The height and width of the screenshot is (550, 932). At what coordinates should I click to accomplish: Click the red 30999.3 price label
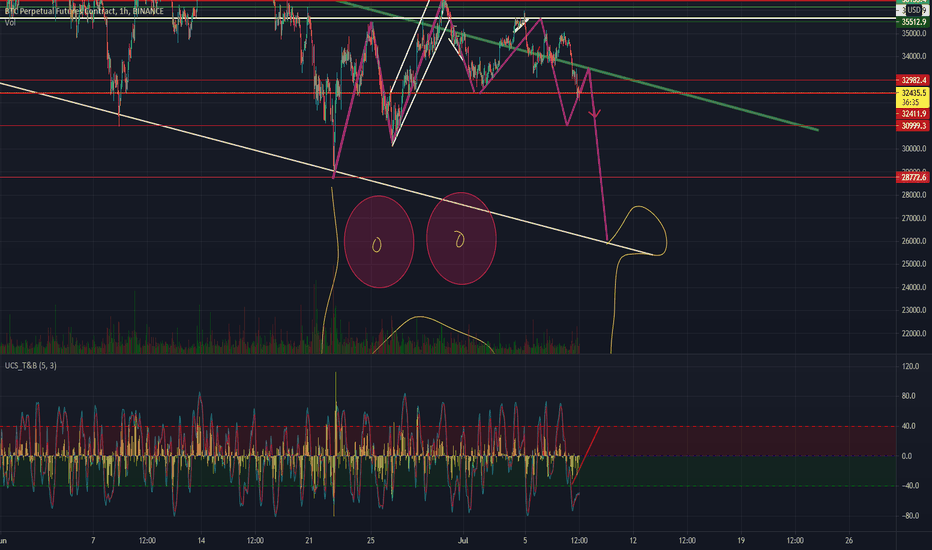(913, 125)
